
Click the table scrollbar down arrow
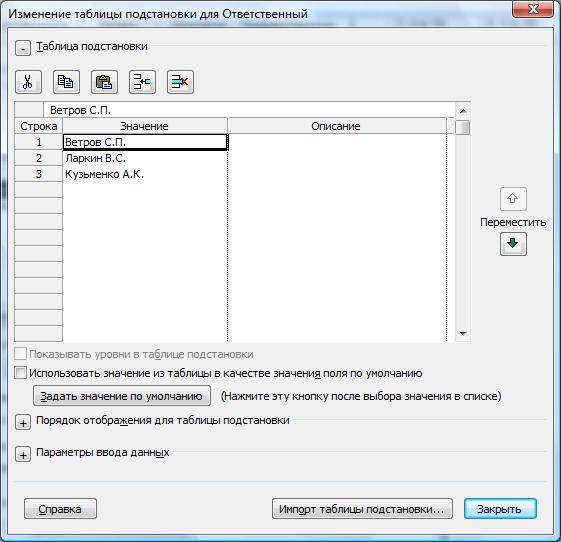(x=463, y=334)
